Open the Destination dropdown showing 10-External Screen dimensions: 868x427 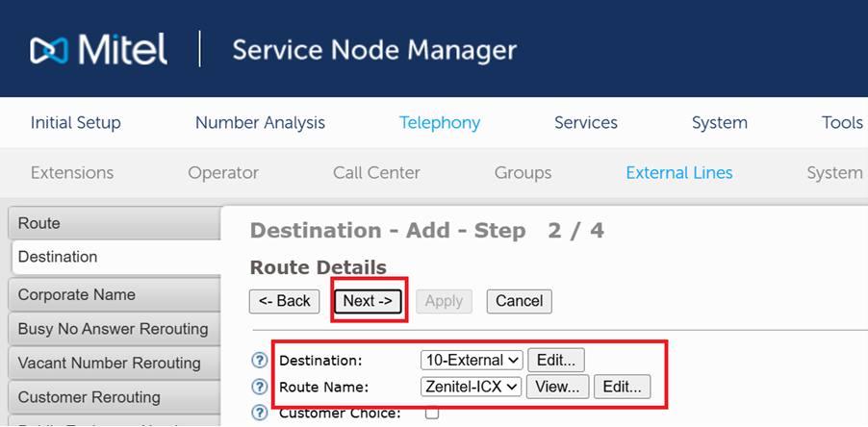coord(472,360)
